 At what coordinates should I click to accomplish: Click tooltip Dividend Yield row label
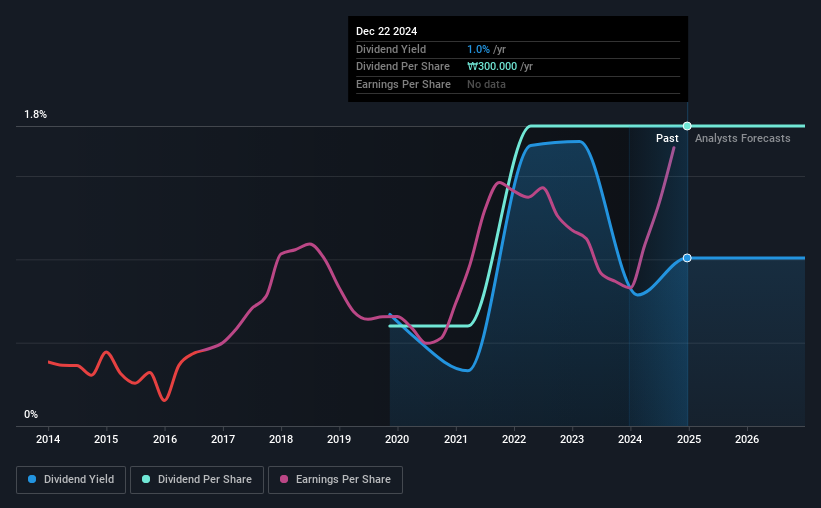[x=391, y=49]
